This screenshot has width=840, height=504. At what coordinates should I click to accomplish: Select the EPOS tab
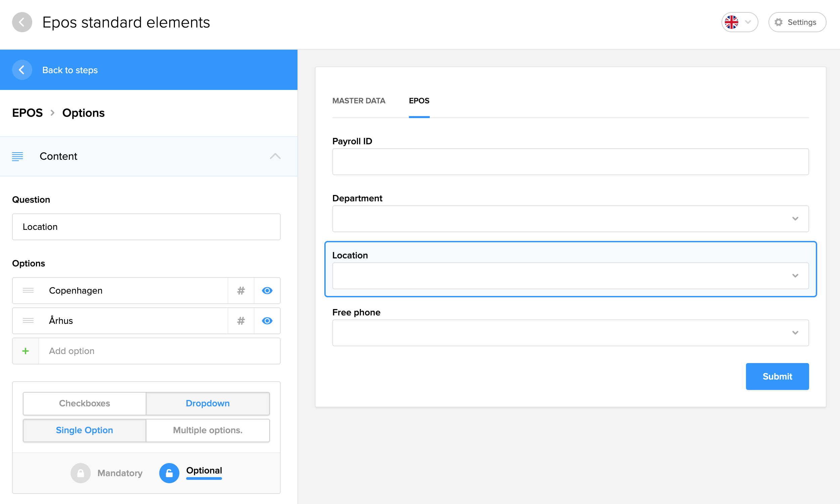419,101
